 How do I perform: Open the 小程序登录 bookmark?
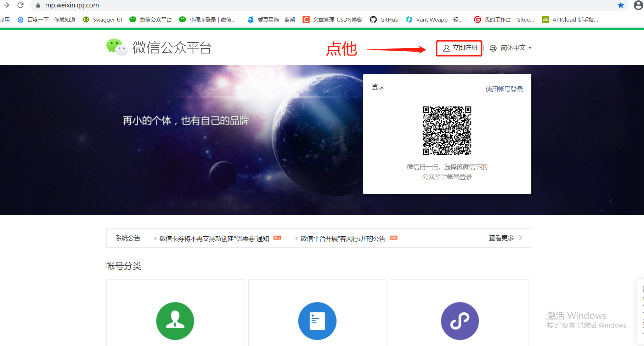[x=208, y=19]
